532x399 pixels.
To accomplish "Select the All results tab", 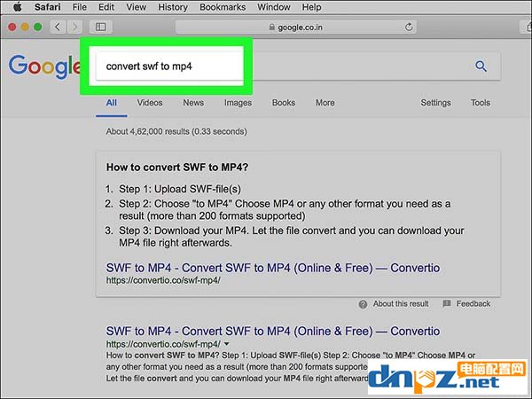I will pos(112,103).
